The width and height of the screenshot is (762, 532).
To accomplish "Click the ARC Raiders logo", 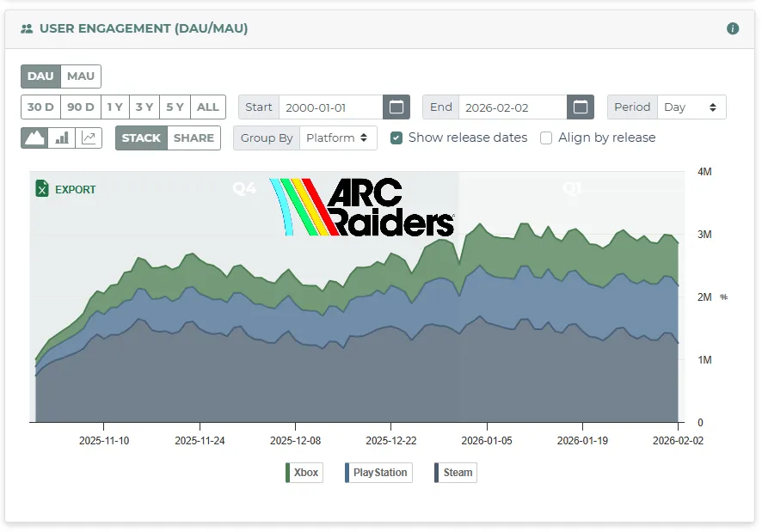I will coord(362,207).
